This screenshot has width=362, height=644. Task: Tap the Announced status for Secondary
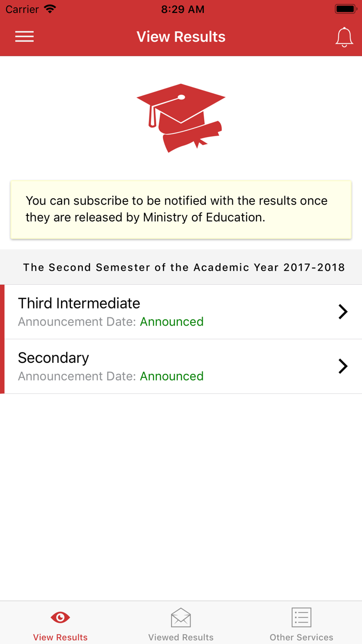[171, 376]
